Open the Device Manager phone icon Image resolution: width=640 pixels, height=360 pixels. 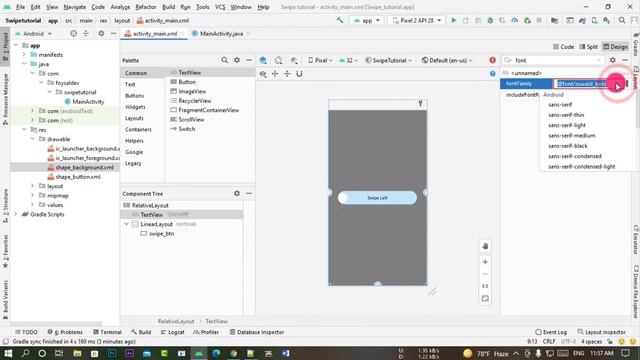tap(594, 20)
